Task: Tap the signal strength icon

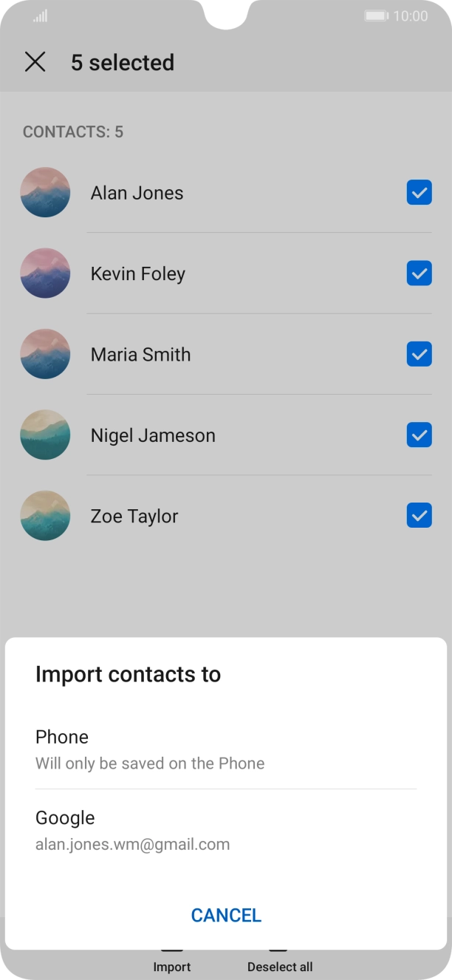Action: tap(40, 16)
